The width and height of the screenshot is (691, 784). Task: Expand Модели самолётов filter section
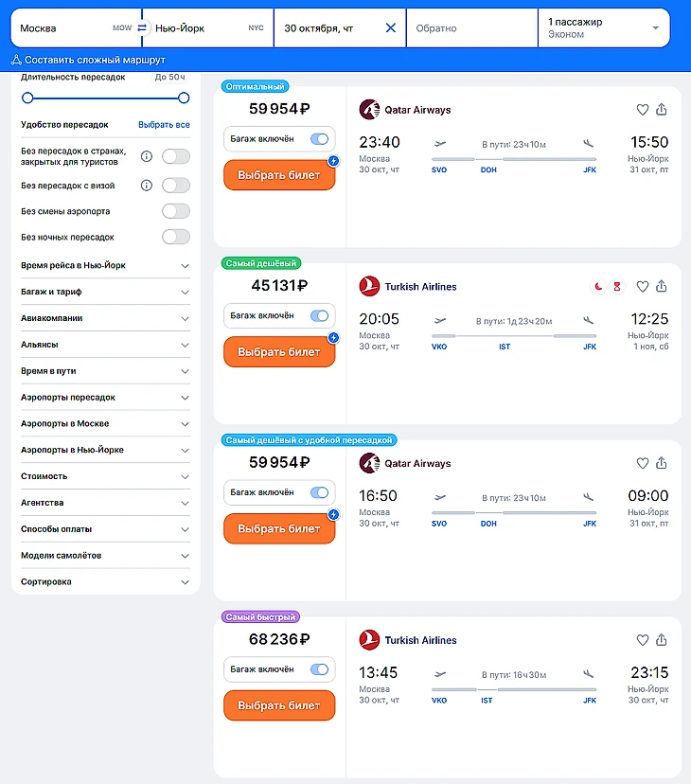(x=105, y=556)
